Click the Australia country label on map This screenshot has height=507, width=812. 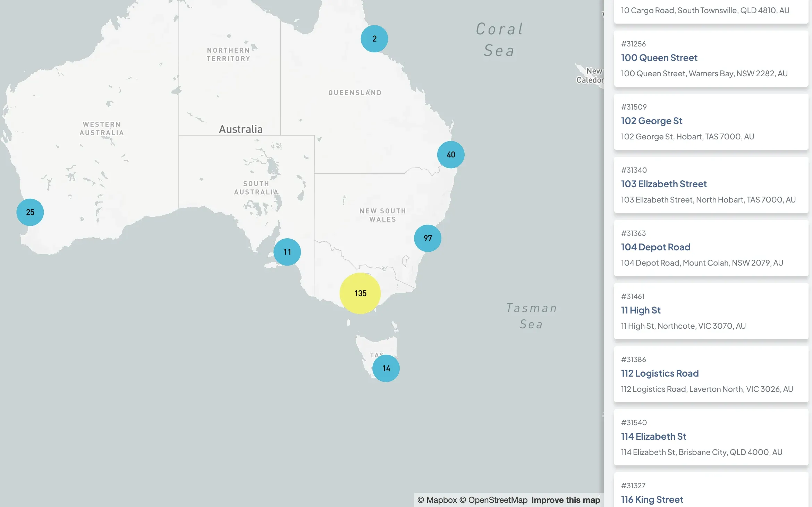(241, 129)
